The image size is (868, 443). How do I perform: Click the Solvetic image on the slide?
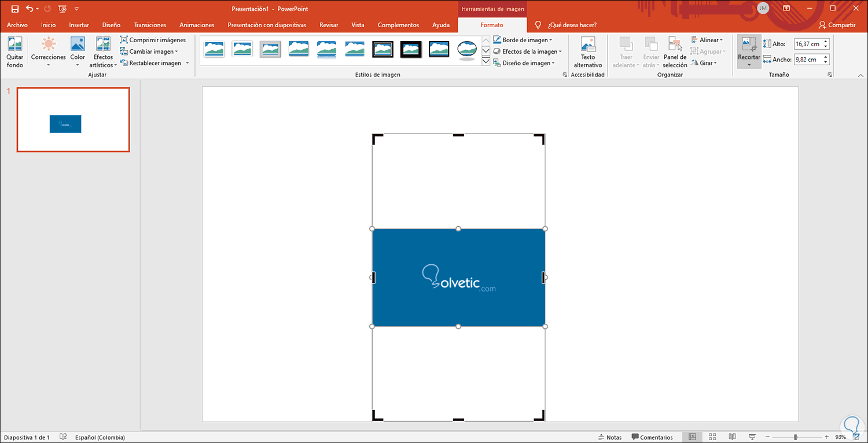pos(458,278)
